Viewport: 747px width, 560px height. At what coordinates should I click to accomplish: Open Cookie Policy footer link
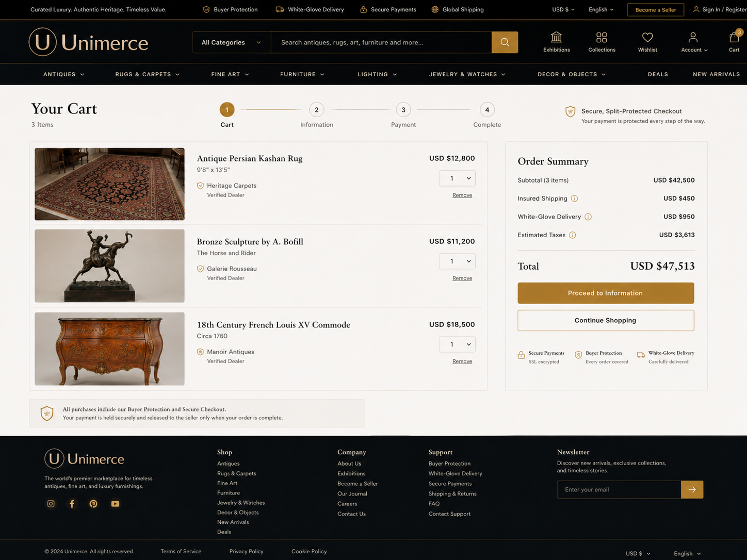pyautogui.click(x=309, y=551)
